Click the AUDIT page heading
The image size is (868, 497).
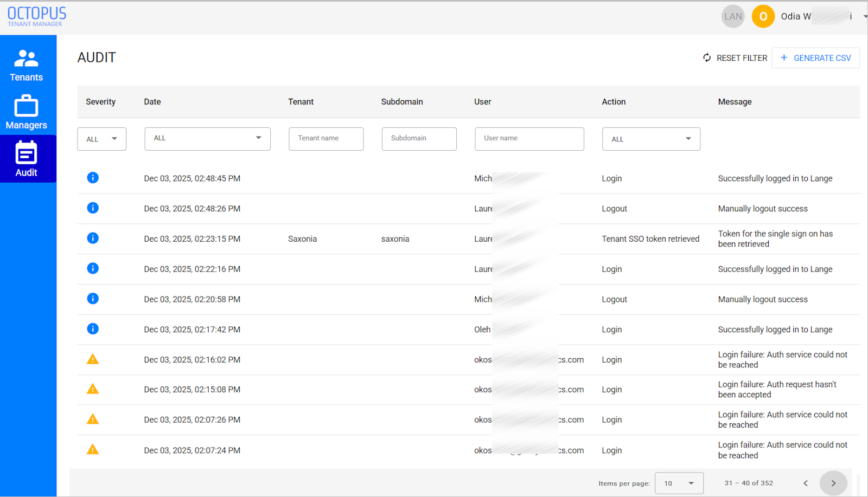(x=97, y=57)
